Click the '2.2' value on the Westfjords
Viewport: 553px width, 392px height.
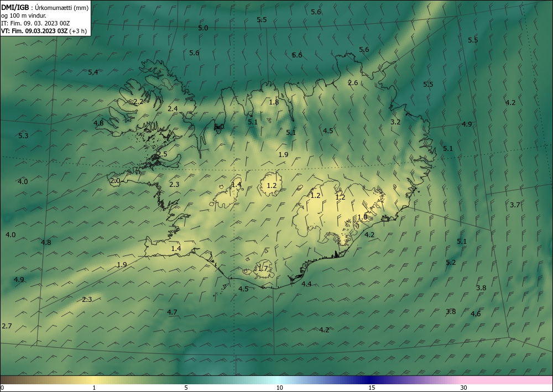tap(139, 102)
